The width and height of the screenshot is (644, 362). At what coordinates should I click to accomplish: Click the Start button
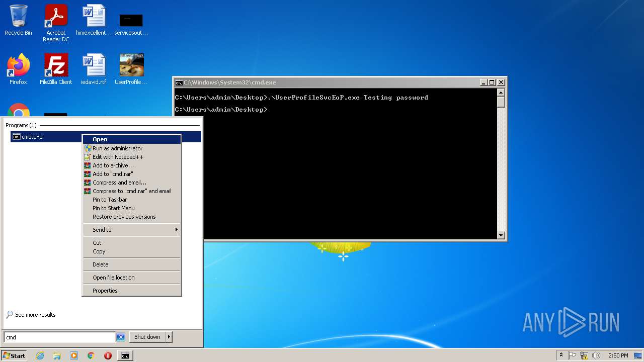pos(14,355)
